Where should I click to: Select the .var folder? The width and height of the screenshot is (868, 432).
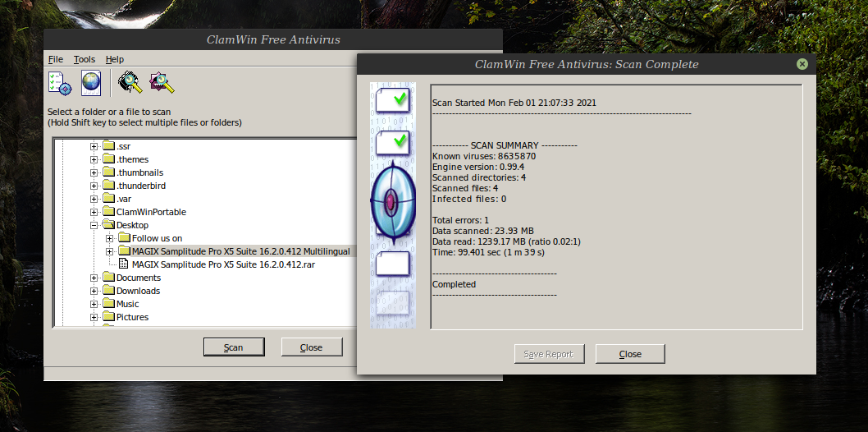click(x=123, y=199)
